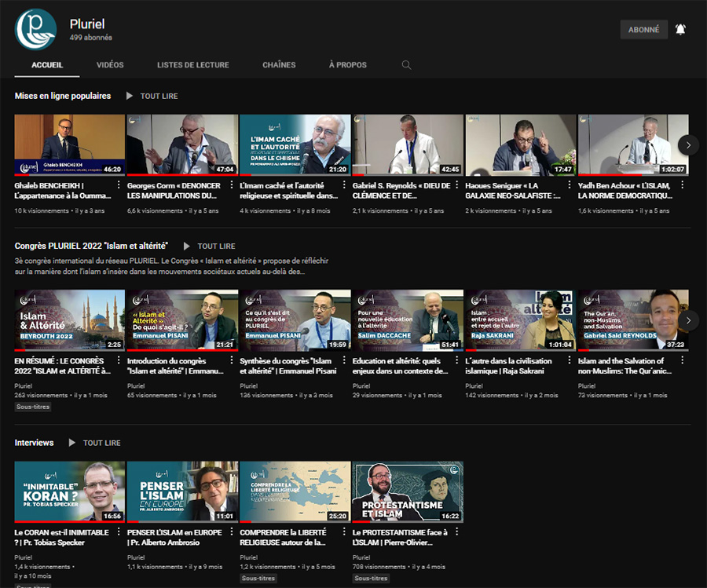Image resolution: width=707 pixels, height=588 pixels.
Task: Open options menu for Ghaleb BENCHEIKH video
Action: coord(119,184)
